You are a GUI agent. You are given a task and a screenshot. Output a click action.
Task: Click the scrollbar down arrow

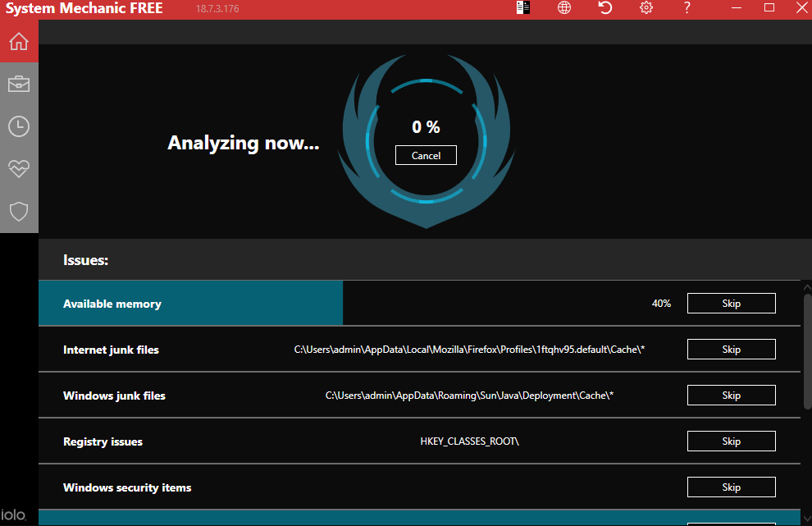pyautogui.click(x=807, y=519)
